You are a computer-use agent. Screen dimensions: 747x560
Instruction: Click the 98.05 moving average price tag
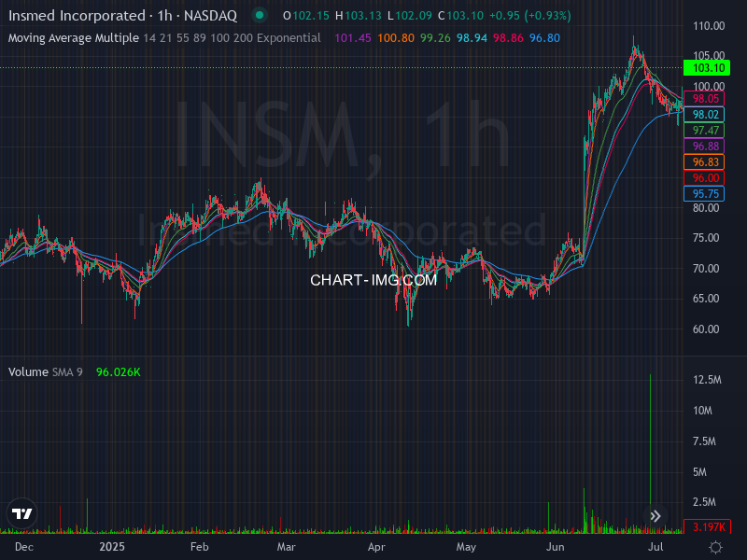(x=704, y=99)
